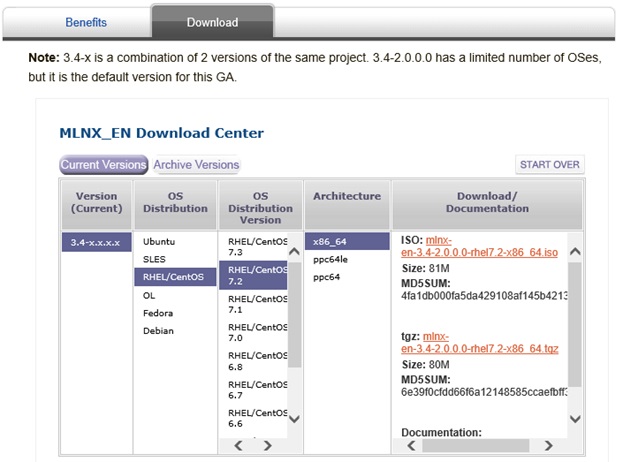
Task: Select RHEL/CentOS 7.1 version
Action: pos(253,304)
